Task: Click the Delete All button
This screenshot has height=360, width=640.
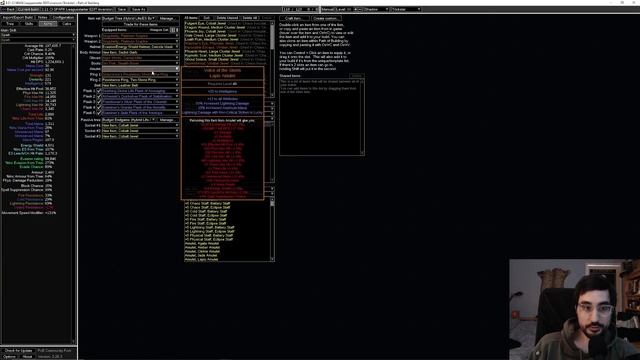Action: coord(250,18)
